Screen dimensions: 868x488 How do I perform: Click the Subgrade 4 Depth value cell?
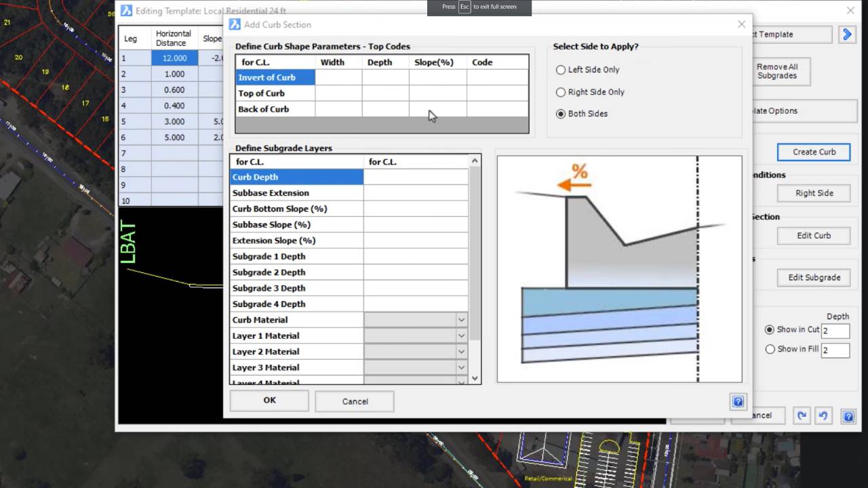[x=416, y=304]
